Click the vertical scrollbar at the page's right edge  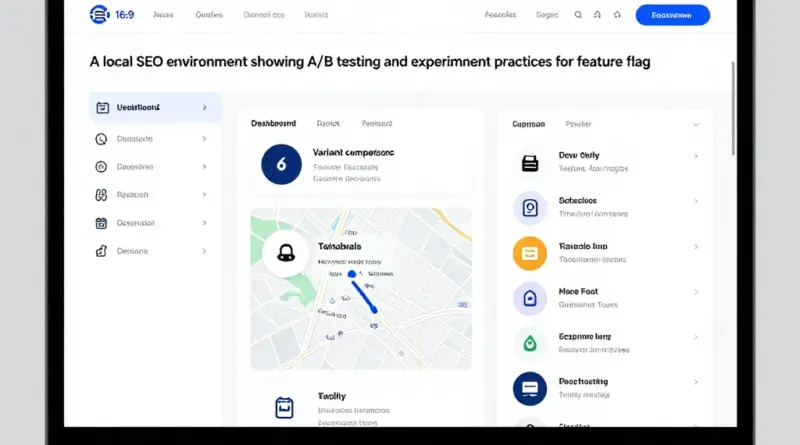click(x=733, y=108)
